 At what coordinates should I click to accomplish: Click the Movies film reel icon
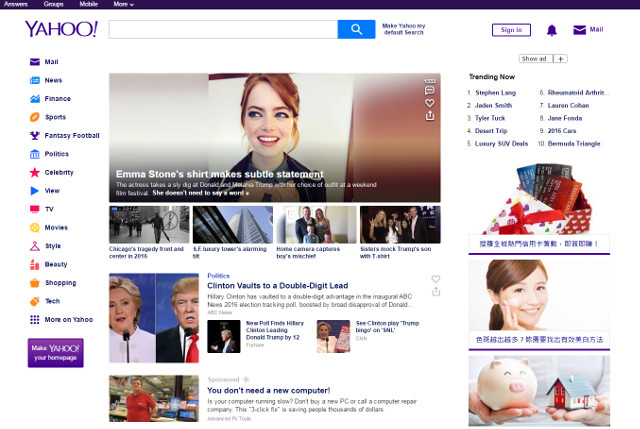click(x=35, y=227)
